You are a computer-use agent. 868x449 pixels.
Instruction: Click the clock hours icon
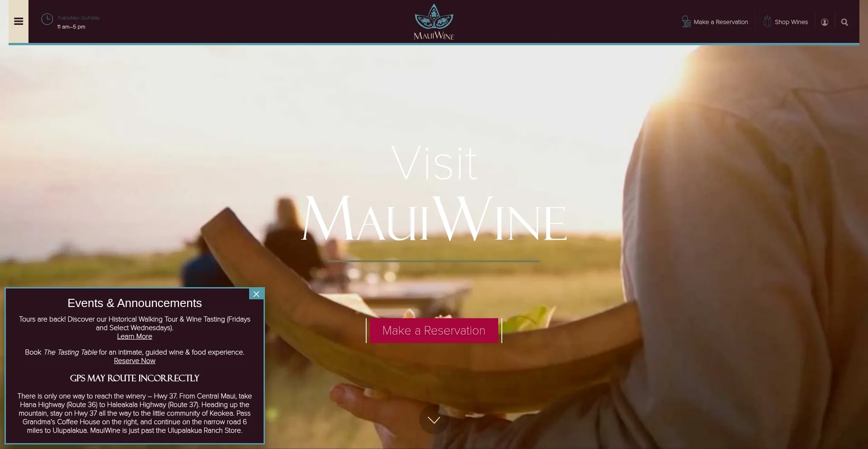click(x=47, y=19)
